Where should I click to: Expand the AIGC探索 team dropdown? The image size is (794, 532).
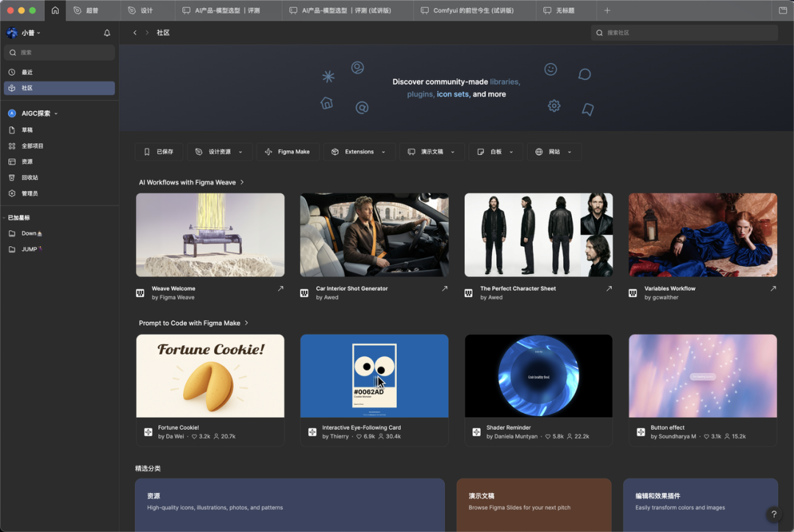coord(56,114)
